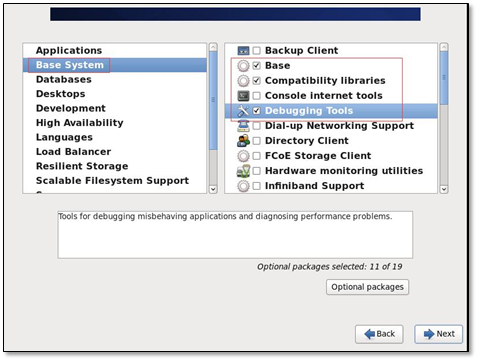Viewport: 478px width, 361px height.
Task: Click the Base package group icon
Action: pos(243,66)
